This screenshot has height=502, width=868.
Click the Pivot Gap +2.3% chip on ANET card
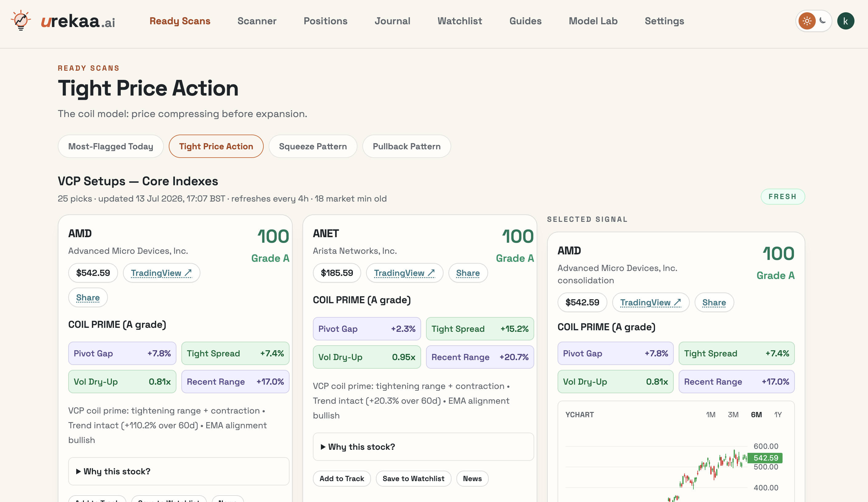tap(367, 329)
